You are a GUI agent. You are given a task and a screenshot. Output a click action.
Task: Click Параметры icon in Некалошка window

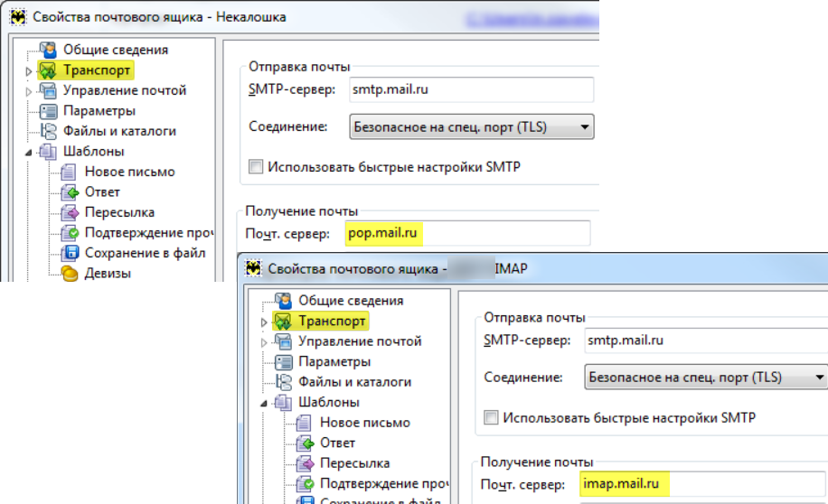pos(48,111)
